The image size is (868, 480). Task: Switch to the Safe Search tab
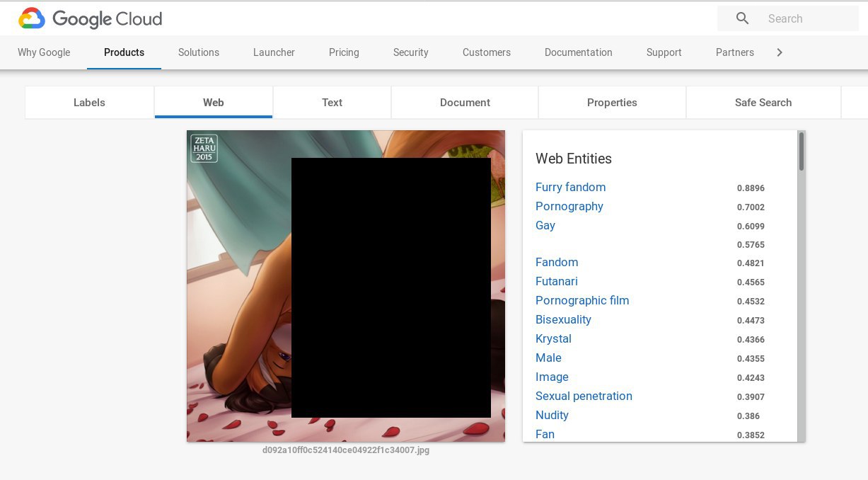tap(763, 103)
